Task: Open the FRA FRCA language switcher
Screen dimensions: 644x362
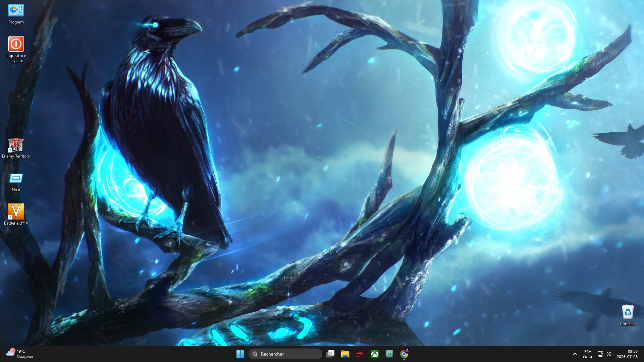Action: click(588, 354)
